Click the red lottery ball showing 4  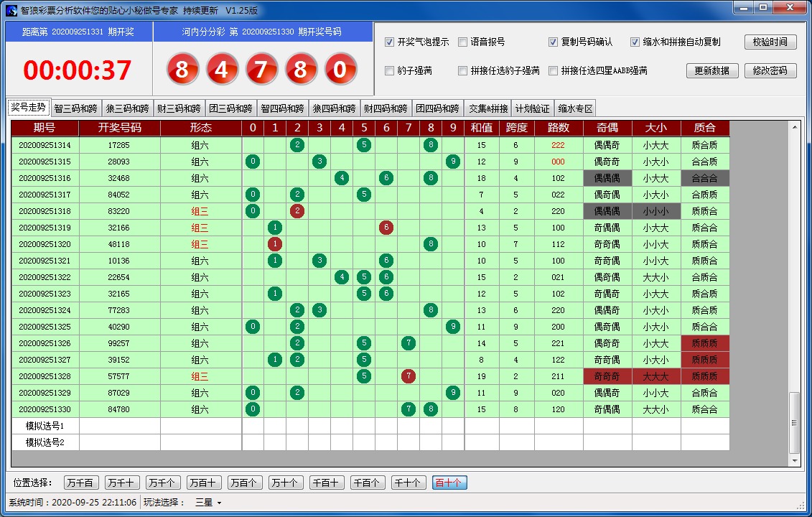pyautogui.click(x=223, y=70)
